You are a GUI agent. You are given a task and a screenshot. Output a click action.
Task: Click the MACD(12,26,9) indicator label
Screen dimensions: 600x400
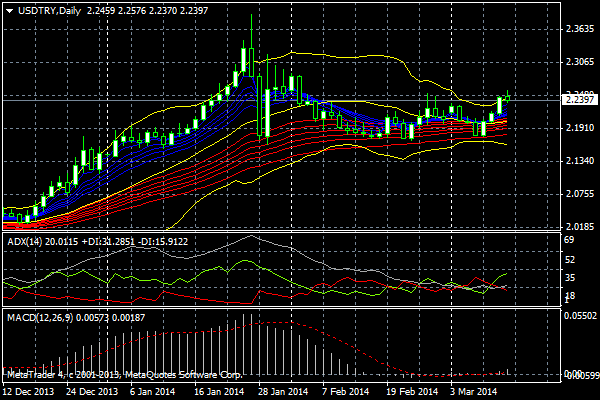[x=38, y=317]
